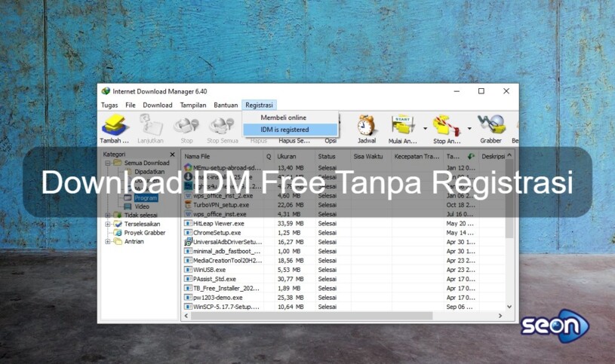Click the Stop An... queue icon

[x=446, y=125]
